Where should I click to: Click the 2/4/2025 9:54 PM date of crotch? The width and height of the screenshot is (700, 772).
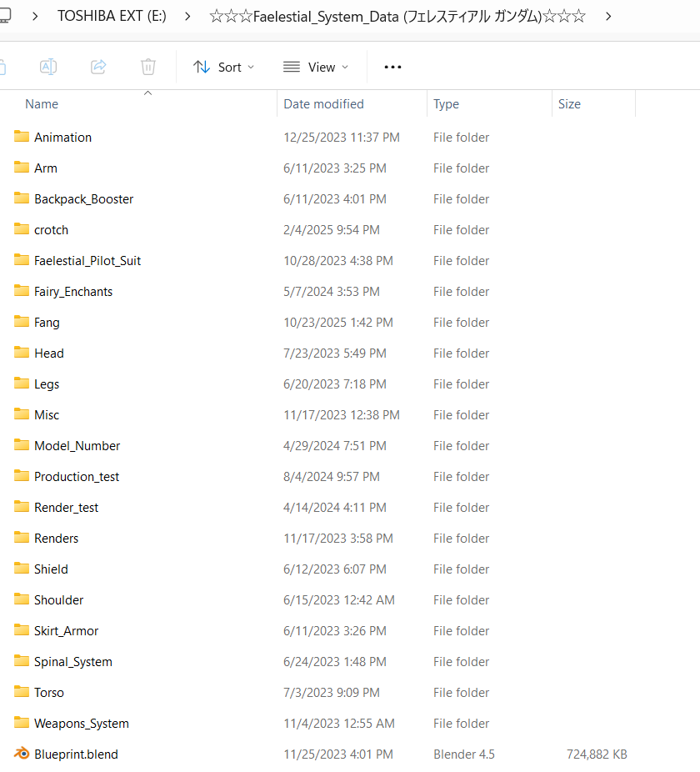point(332,230)
